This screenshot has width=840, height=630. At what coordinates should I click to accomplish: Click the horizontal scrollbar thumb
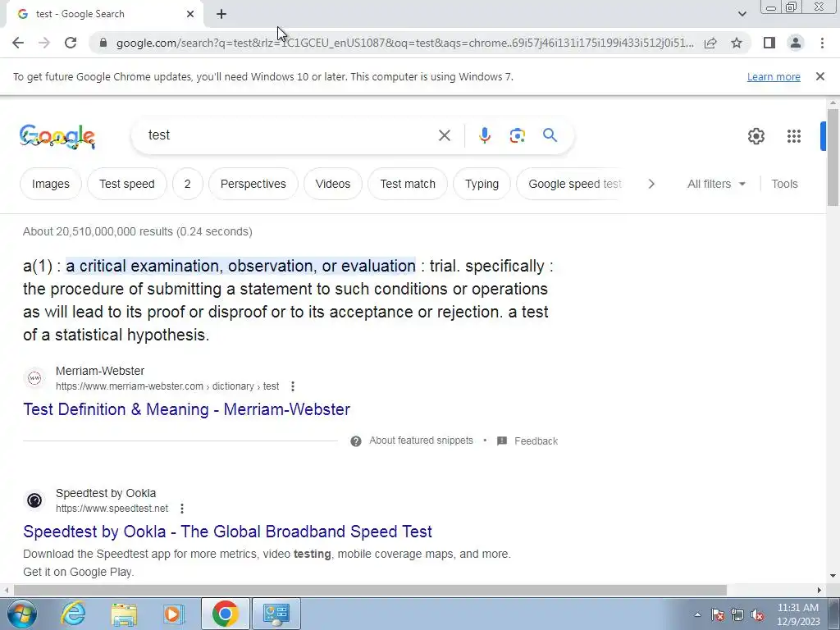coord(370,590)
